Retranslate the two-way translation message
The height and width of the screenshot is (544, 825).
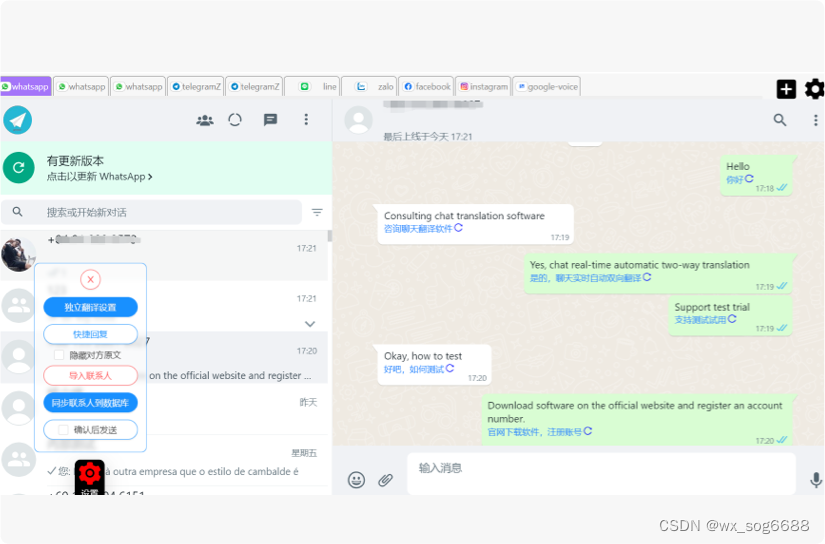(647, 277)
